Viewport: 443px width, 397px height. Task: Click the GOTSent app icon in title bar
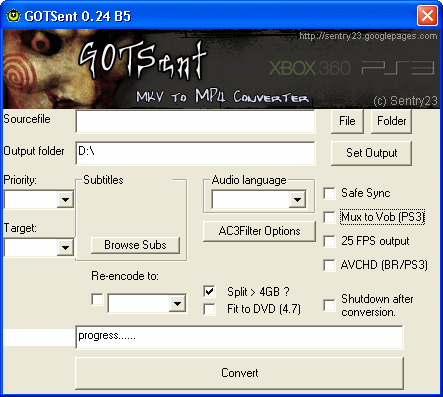13,16
